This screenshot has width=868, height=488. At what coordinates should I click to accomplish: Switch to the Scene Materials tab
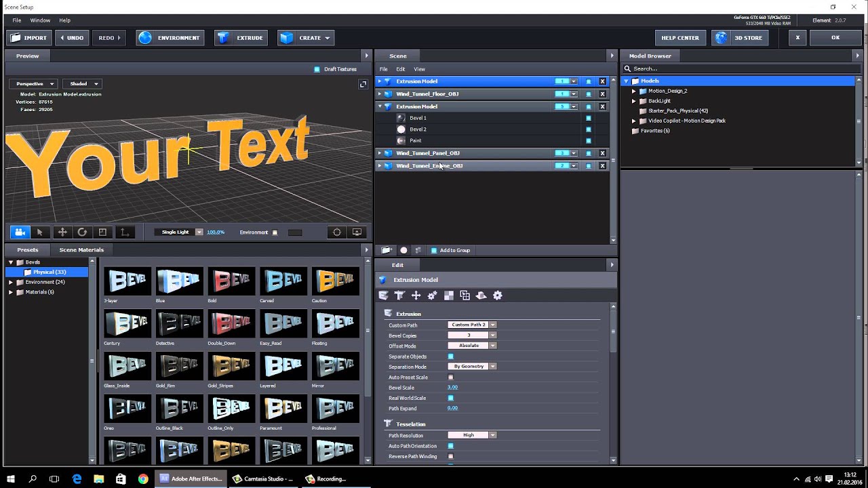[x=81, y=250]
